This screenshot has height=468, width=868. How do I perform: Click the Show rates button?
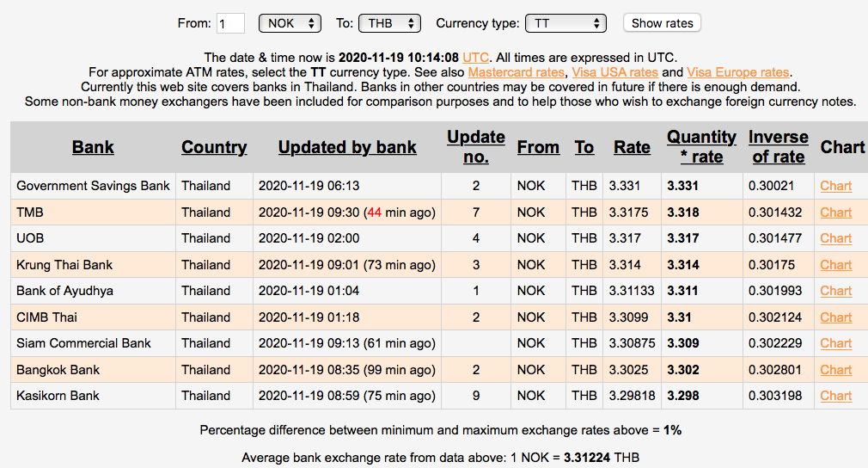(x=662, y=23)
